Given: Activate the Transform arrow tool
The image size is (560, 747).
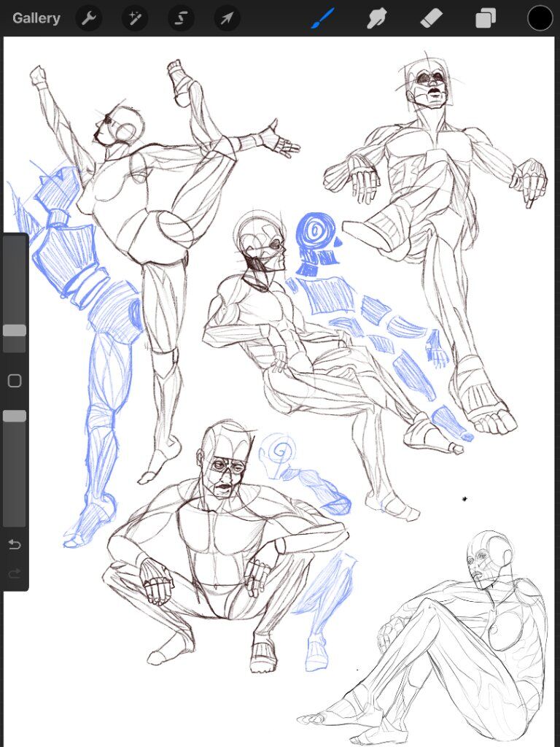Looking at the screenshot, I should 227,18.
